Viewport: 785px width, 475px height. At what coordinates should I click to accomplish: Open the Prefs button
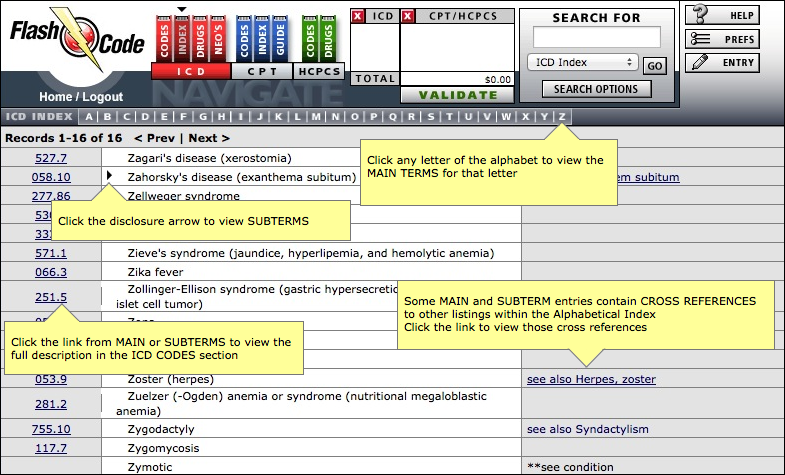[x=722, y=39]
